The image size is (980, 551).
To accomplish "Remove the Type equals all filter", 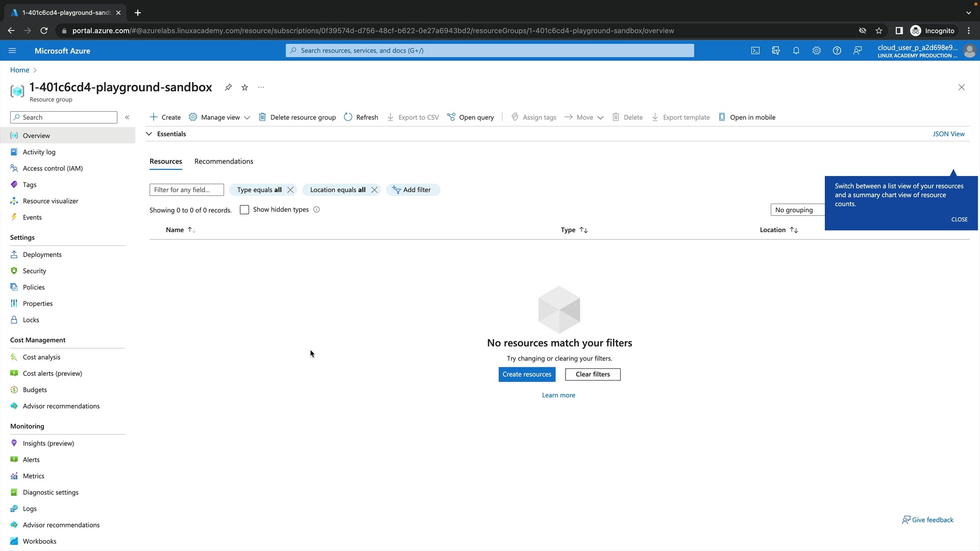I will click(290, 190).
